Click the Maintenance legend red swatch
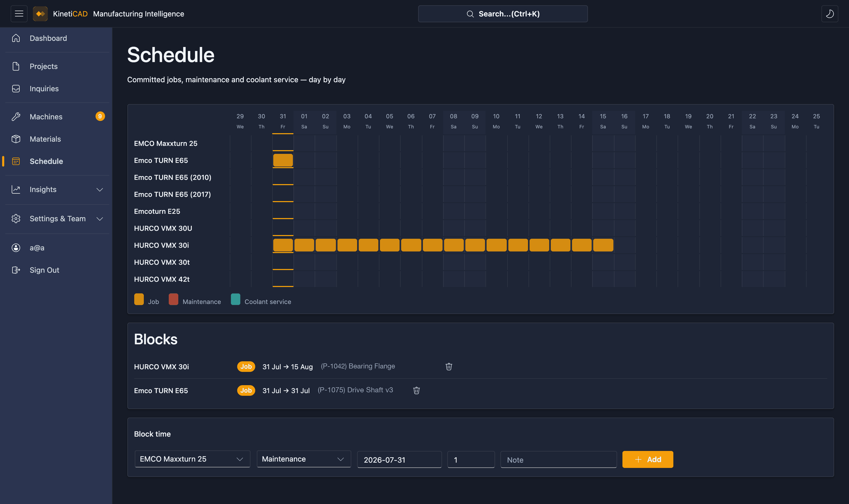 click(x=173, y=299)
